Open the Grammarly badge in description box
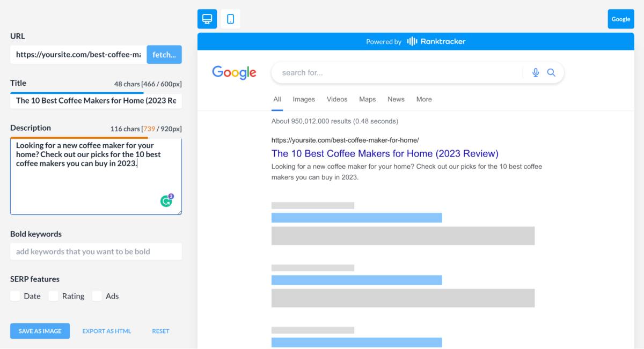 [x=167, y=201]
